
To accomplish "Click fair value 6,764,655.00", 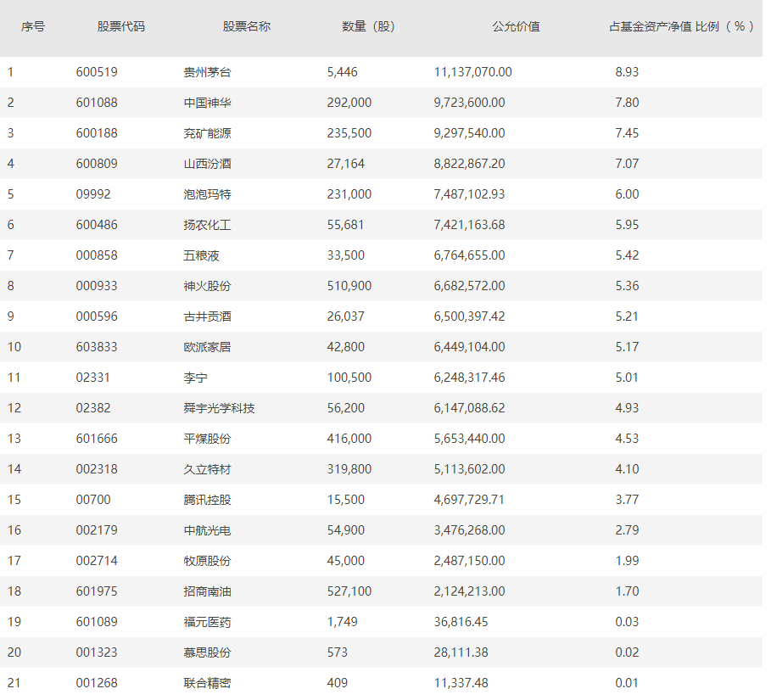I will coord(469,255).
